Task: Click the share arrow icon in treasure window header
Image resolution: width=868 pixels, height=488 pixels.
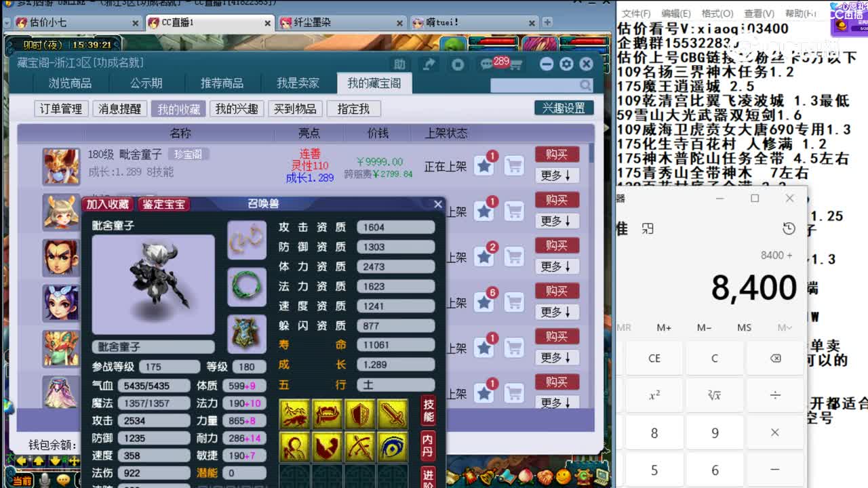Action: (x=429, y=64)
